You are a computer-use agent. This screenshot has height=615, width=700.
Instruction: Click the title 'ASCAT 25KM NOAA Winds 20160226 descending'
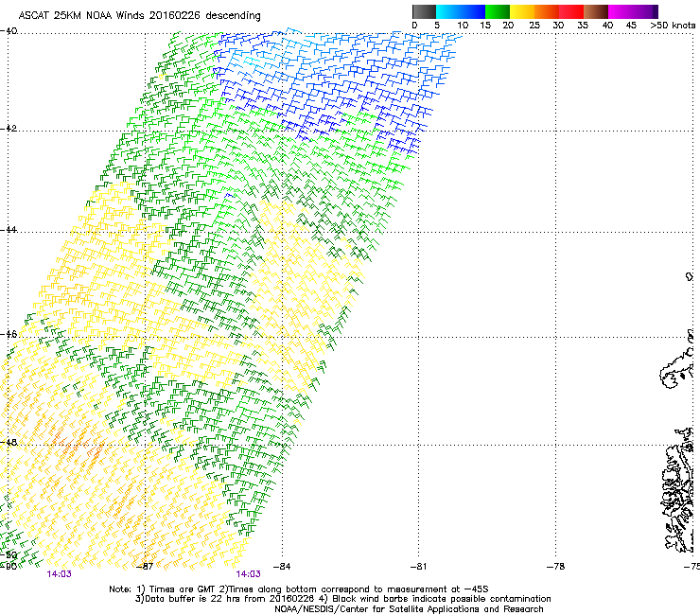[x=139, y=15]
